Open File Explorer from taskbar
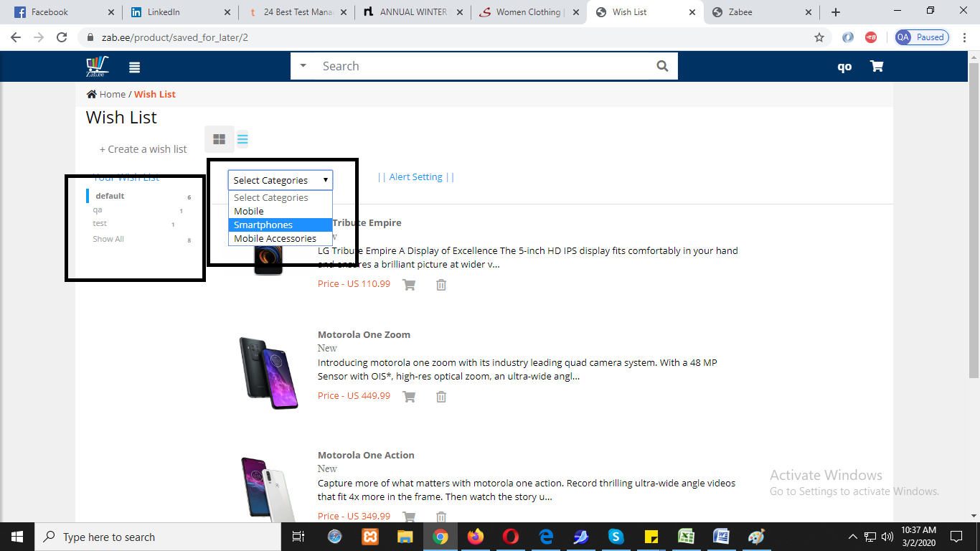This screenshot has width=980, height=551. (x=405, y=537)
